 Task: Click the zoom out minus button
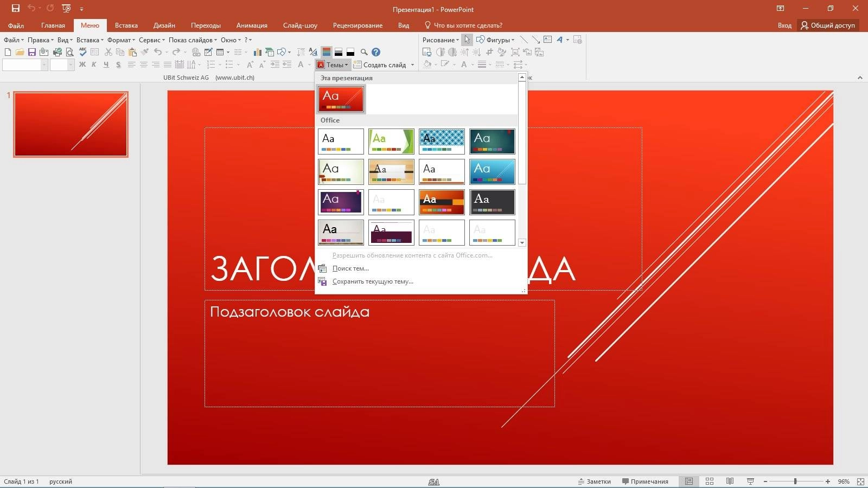point(765,481)
